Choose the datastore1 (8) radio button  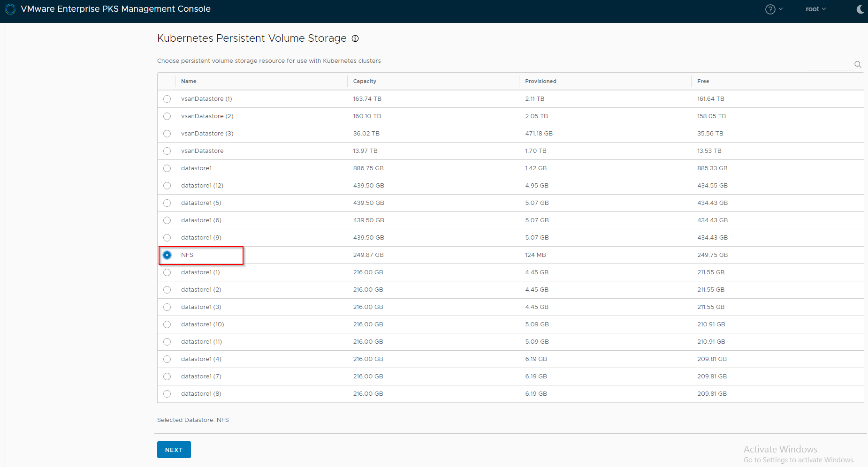click(x=167, y=394)
